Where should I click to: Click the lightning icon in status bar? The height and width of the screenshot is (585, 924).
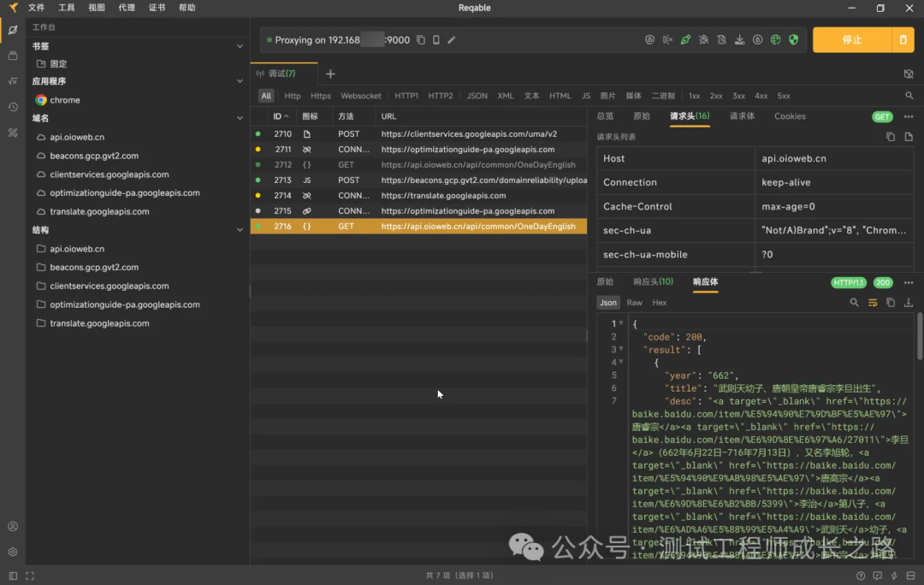[894, 576]
